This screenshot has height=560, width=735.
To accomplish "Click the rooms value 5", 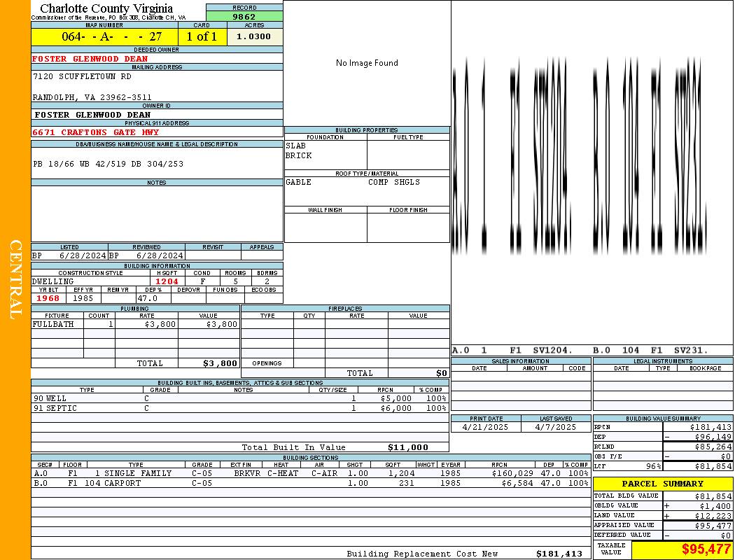I will 235,281.
